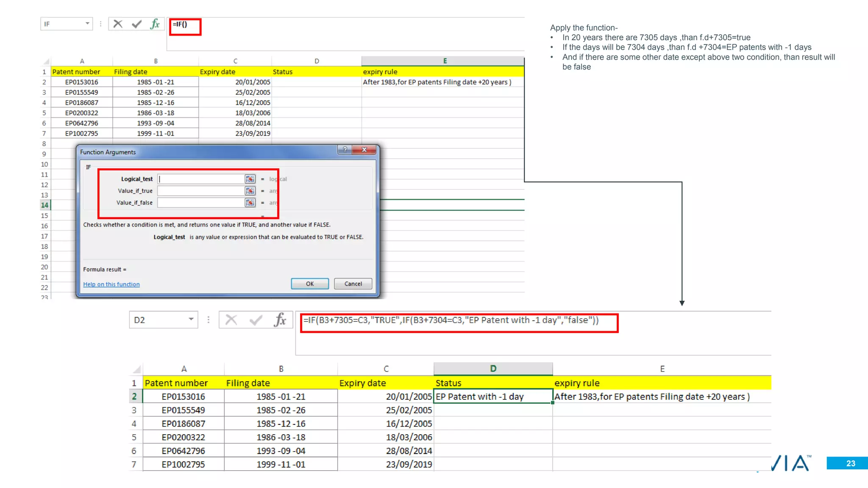Image resolution: width=868 pixels, height=488 pixels.
Task: Open the IF name box dropdown
Action: 87,23
